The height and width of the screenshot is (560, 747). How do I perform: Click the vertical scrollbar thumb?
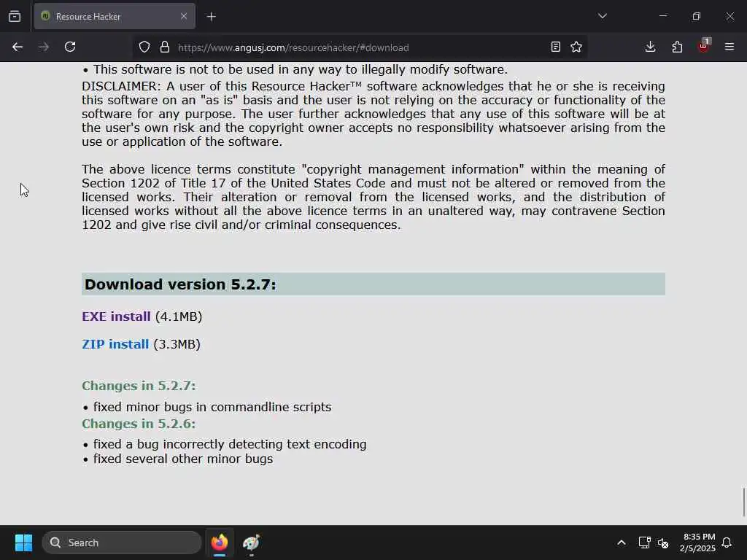pyautogui.click(x=743, y=502)
